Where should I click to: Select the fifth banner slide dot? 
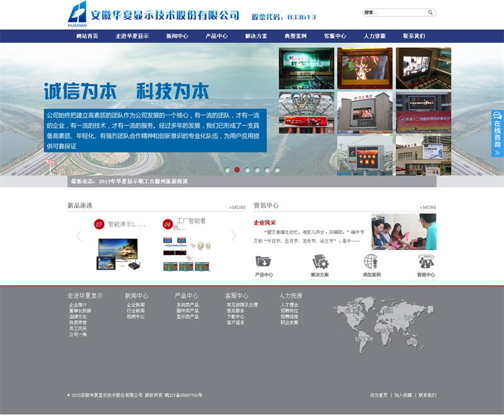point(267,170)
